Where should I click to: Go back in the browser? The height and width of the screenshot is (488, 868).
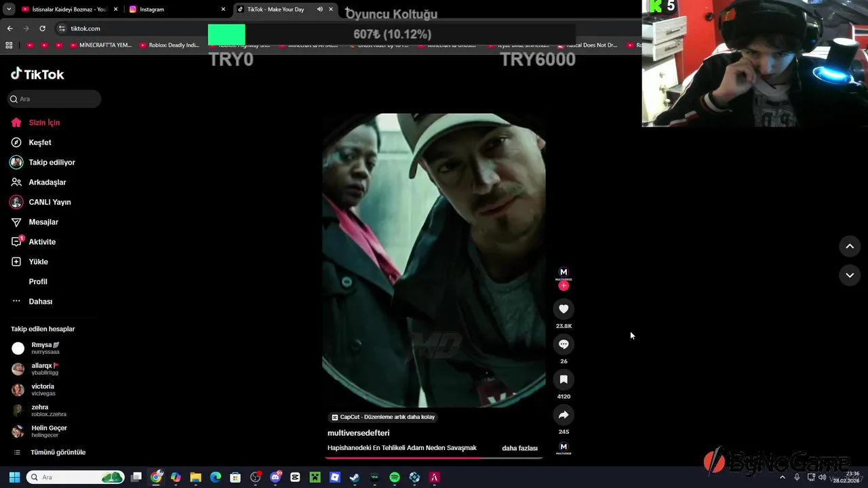pos(9,28)
